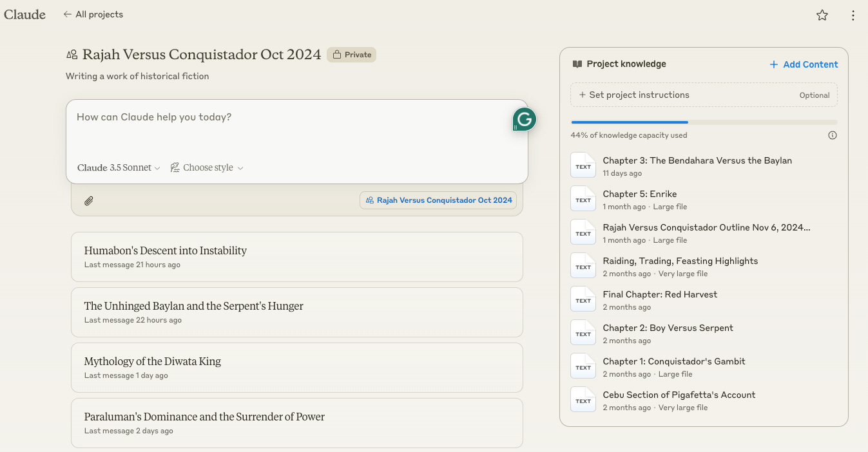Click the 44% of knowledge capacity used text
The height and width of the screenshot is (452, 868).
629,135
